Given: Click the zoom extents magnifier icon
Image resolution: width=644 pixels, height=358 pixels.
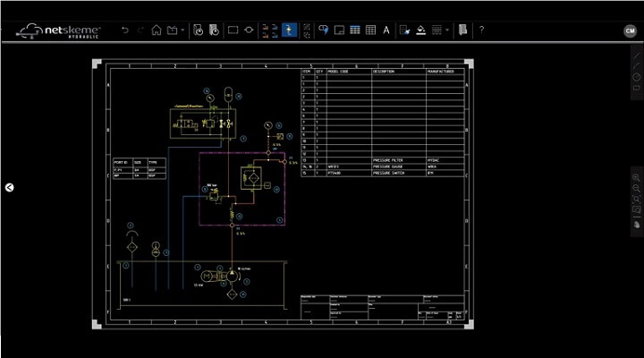Looking at the screenshot, I should (x=636, y=200).
